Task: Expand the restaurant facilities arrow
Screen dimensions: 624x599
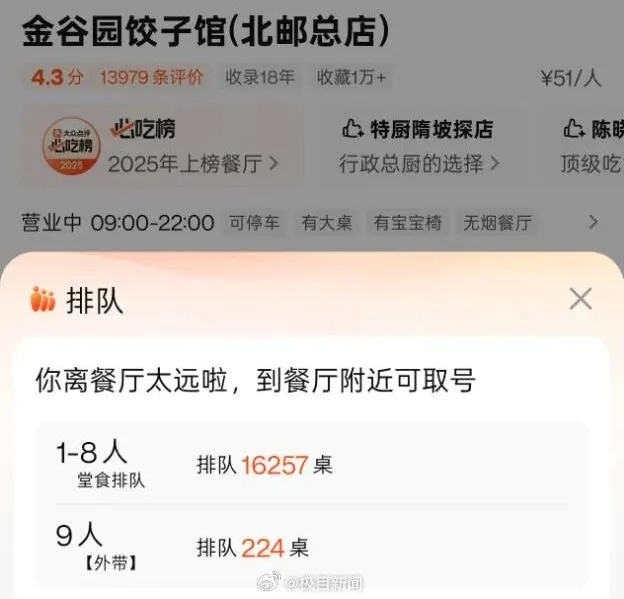Action: point(593,222)
